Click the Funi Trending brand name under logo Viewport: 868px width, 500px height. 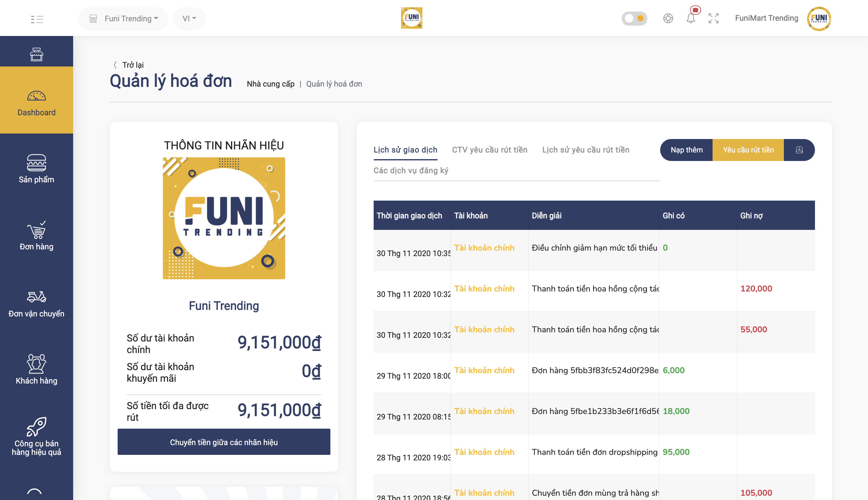coord(224,305)
